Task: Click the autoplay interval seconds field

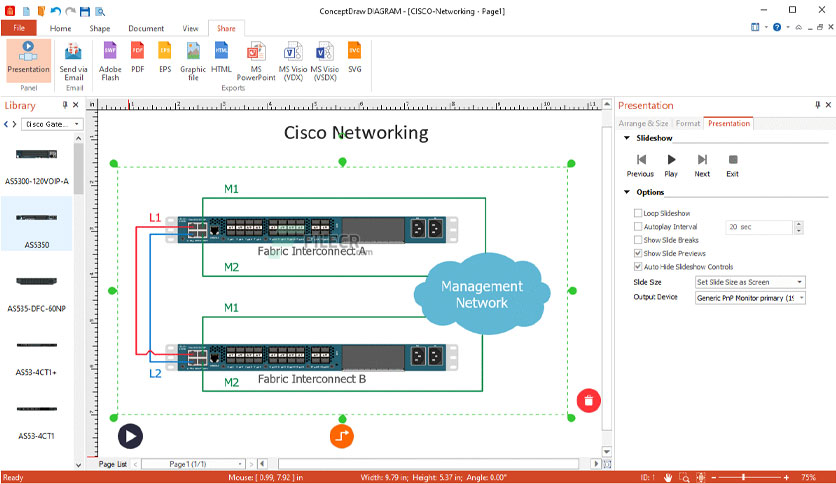Action: [x=759, y=227]
